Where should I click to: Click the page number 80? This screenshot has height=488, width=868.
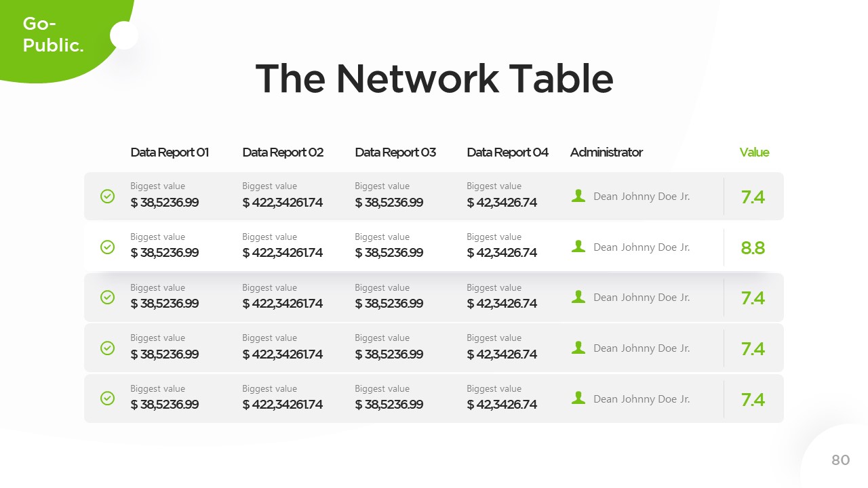pos(840,460)
